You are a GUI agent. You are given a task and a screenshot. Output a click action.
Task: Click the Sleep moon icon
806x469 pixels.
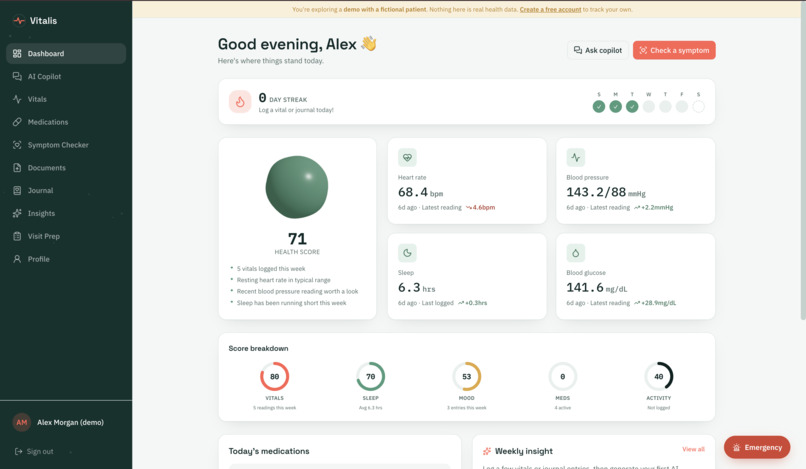(407, 253)
